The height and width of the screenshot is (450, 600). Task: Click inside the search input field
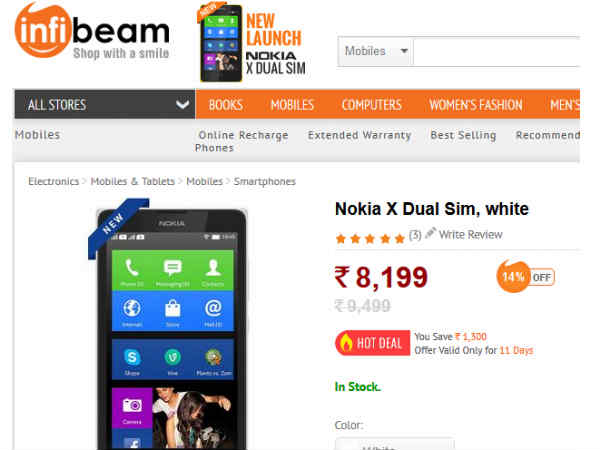coord(497,52)
